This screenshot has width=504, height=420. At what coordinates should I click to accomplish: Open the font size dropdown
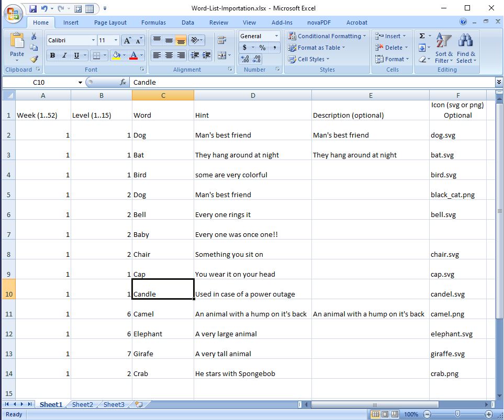pos(116,40)
